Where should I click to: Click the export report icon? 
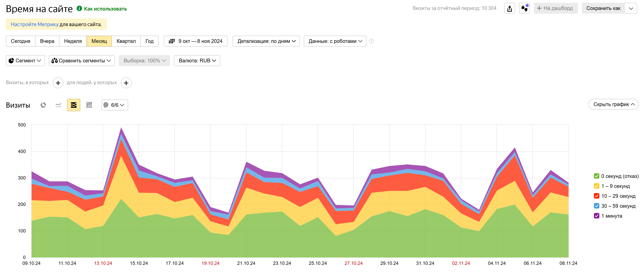click(x=509, y=9)
